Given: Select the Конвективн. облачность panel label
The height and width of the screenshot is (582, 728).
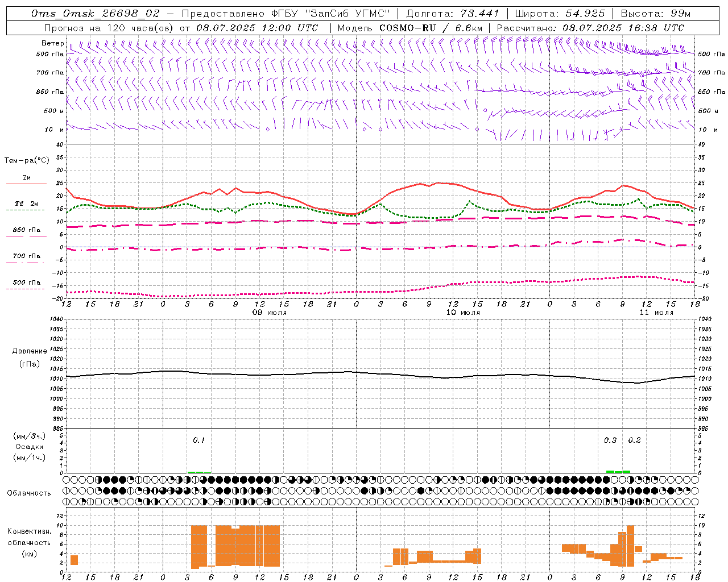Looking at the screenshot, I should click(x=29, y=537).
